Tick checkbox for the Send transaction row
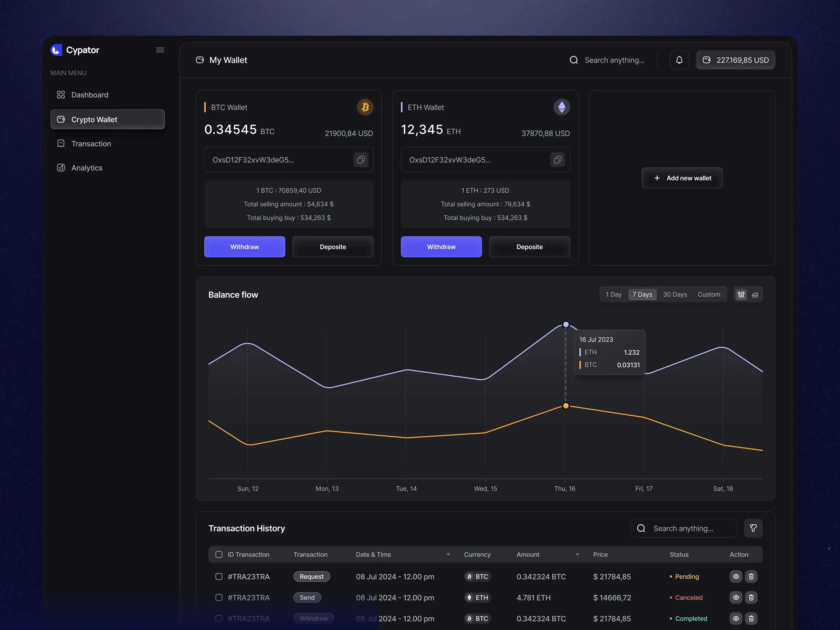Screen dimensions: 840x630 click(x=219, y=597)
